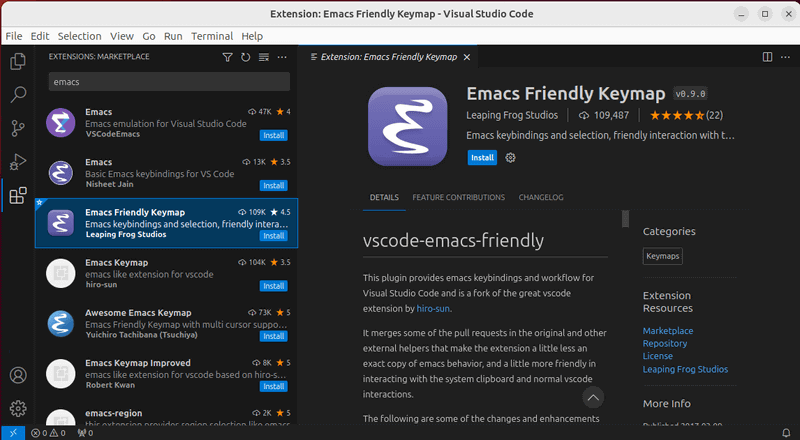Click the scroll-to-top chevron button

[593, 398]
